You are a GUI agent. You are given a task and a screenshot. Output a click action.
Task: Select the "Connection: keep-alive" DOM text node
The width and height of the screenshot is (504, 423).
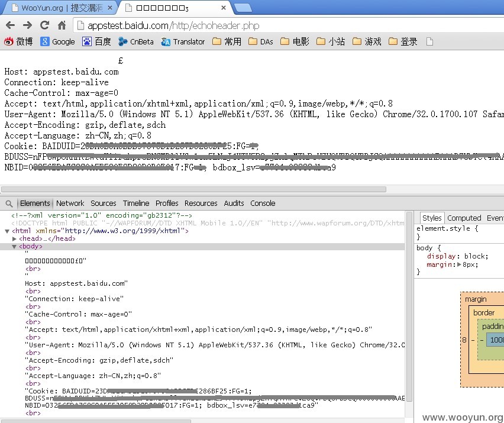click(74, 299)
